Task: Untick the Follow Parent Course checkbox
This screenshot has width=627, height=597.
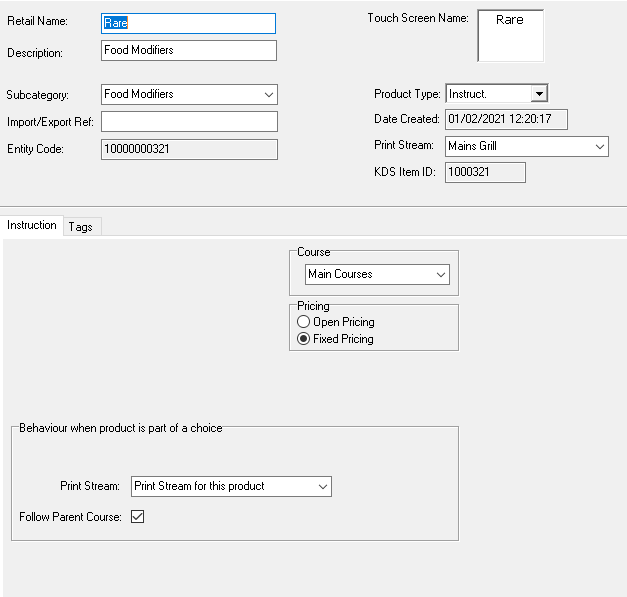Action: coord(138,517)
